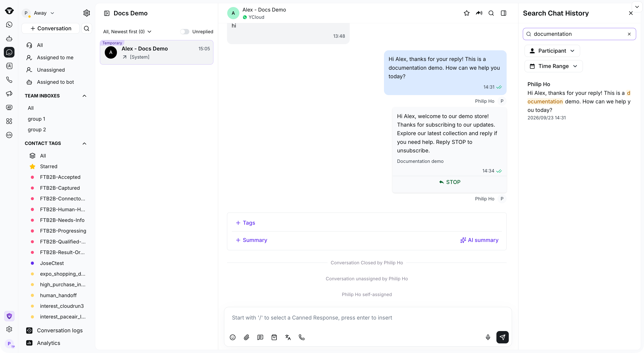
Task: Open the bot icon in left rail
Action: tap(9, 39)
